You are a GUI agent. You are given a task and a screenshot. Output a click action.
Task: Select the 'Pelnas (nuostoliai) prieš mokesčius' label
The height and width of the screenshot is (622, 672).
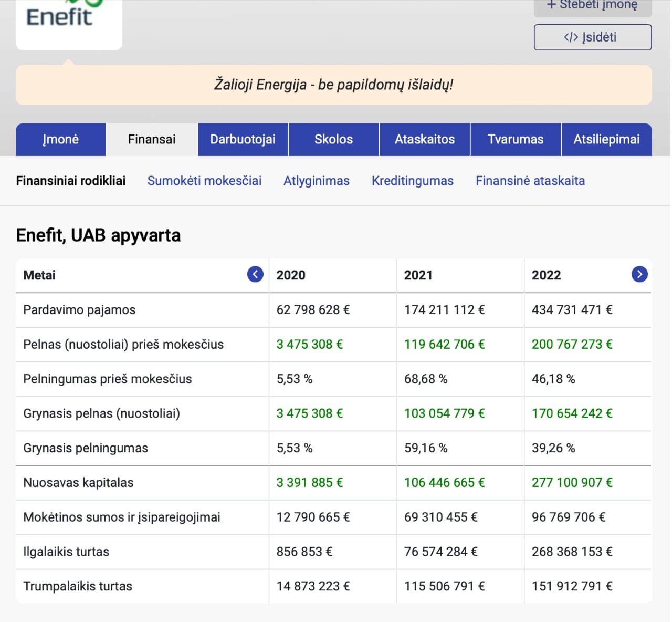pyautogui.click(x=123, y=345)
